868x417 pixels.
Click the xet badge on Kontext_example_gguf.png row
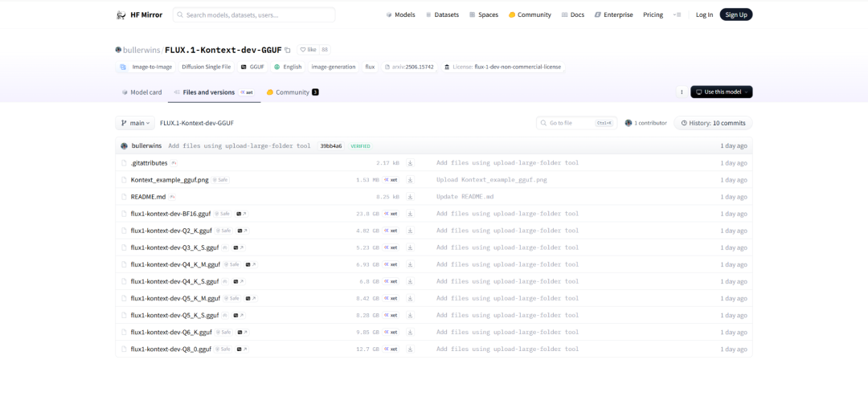coord(391,180)
